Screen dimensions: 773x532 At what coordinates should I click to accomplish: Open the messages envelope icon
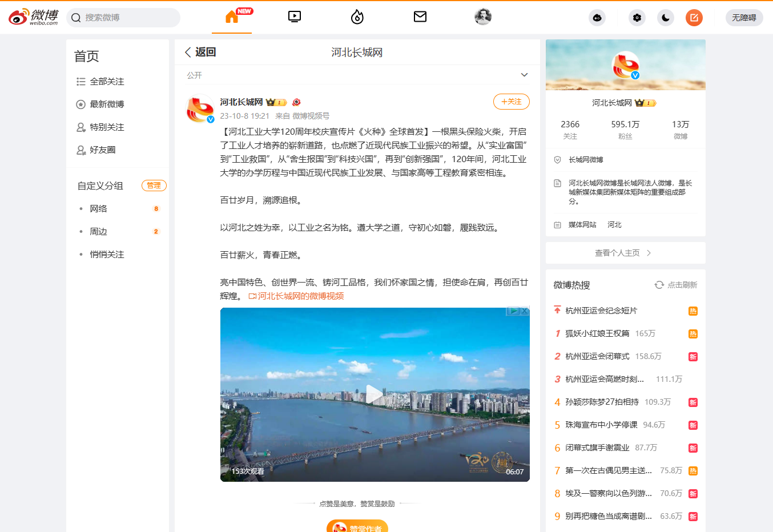(420, 17)
